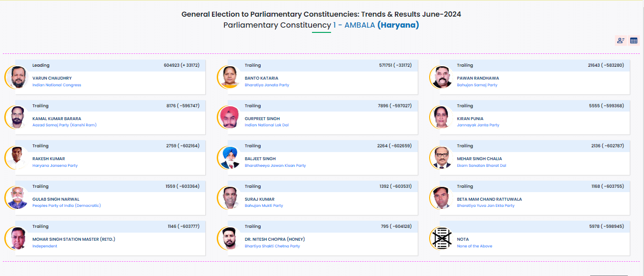Switch to candidate card view icon
Viewport: 644px width, 276px height.
tap(621, 41)
